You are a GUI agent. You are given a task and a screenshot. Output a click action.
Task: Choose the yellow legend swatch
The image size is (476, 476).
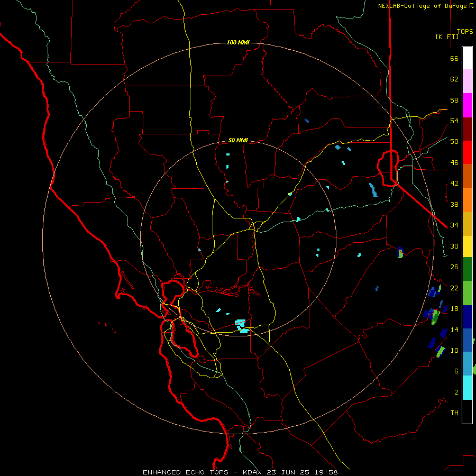(x=467, y=246)
